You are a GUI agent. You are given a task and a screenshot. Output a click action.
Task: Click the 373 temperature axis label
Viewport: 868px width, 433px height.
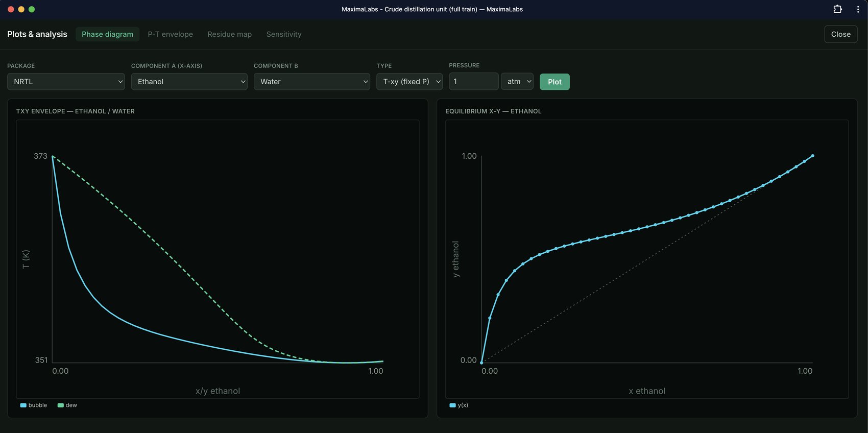[40, 156]
